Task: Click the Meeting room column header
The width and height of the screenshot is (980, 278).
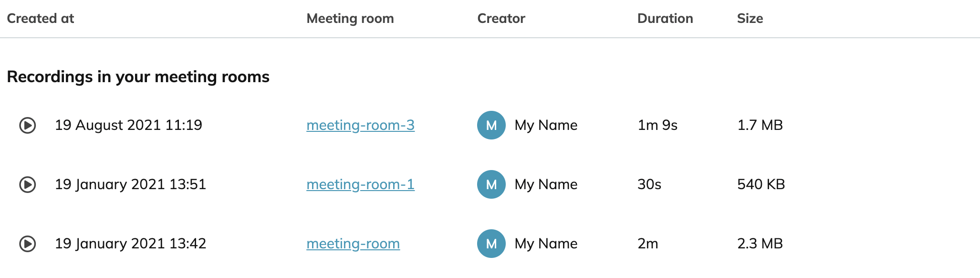Action: click(x=350, y=19)
